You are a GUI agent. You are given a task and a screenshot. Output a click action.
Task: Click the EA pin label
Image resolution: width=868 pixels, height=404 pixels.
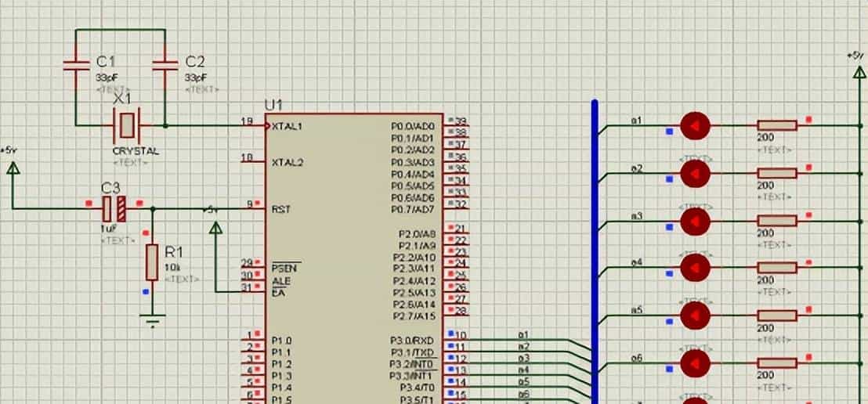click(x=277, y=293)
